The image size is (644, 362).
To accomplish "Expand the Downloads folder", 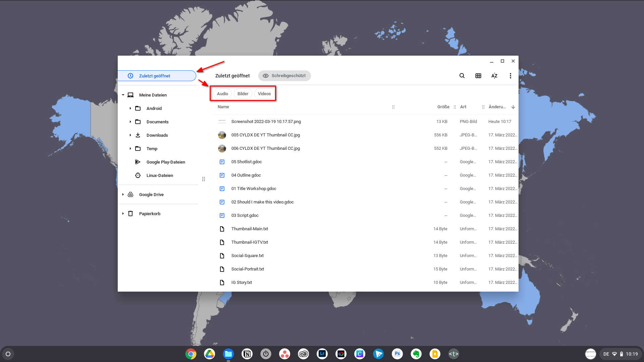I will tap(130, 135).
